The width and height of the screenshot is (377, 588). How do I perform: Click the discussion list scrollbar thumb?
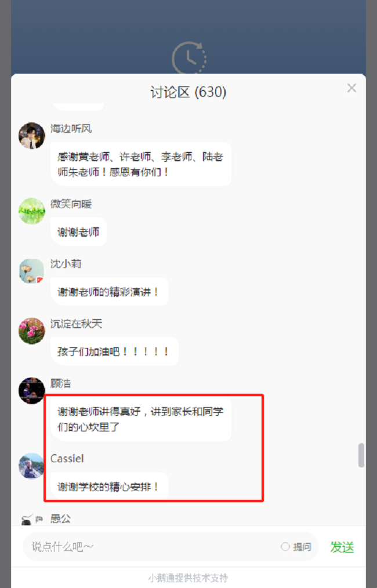361,455
